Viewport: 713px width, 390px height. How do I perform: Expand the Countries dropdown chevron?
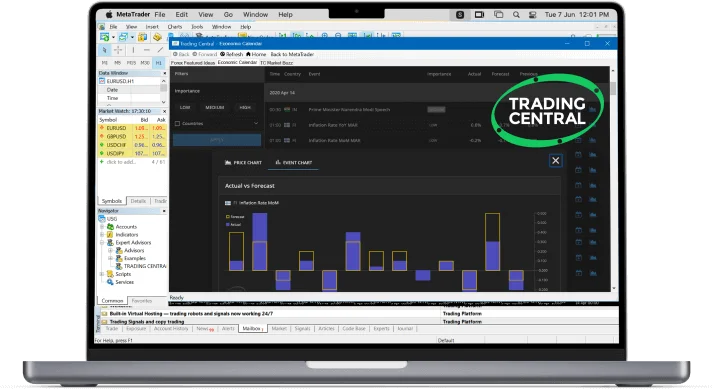point(256,123)
